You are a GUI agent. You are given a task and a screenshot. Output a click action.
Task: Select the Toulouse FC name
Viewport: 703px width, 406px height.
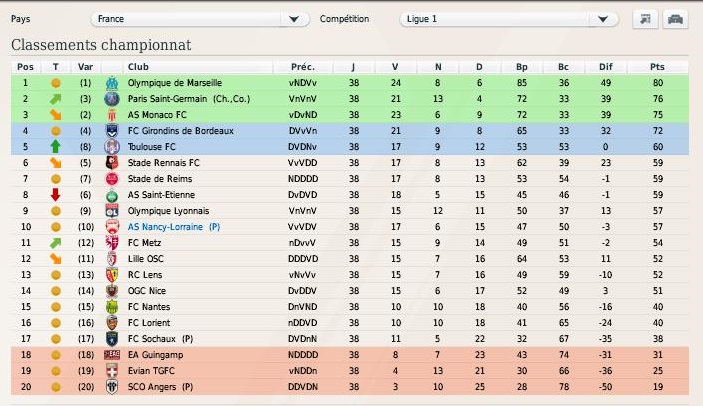coord(152,147)
